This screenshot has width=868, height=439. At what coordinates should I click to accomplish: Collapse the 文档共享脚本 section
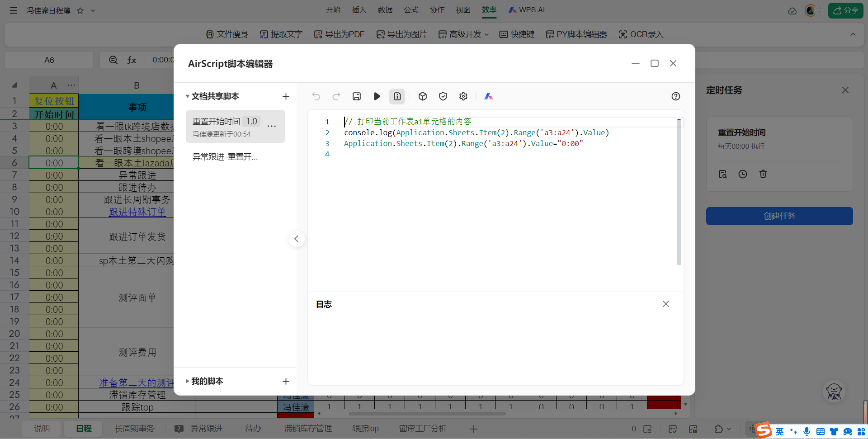click(188, 96)
